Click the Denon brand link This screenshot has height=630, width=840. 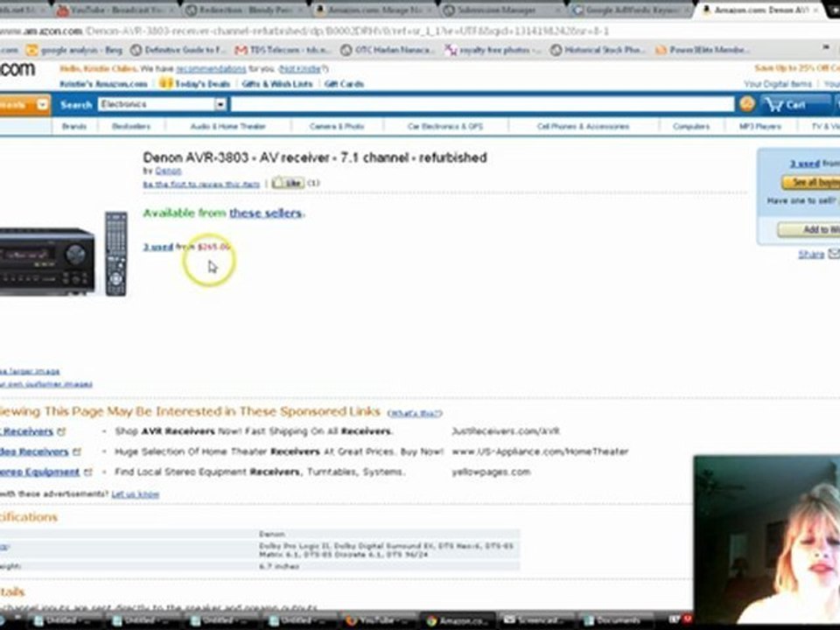pos(168,171)
